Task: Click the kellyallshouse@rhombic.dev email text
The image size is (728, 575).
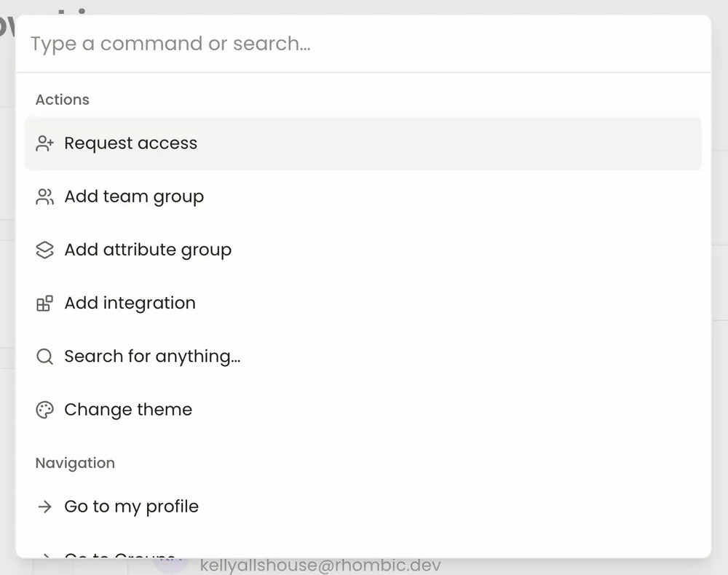Action: point(320,566)
